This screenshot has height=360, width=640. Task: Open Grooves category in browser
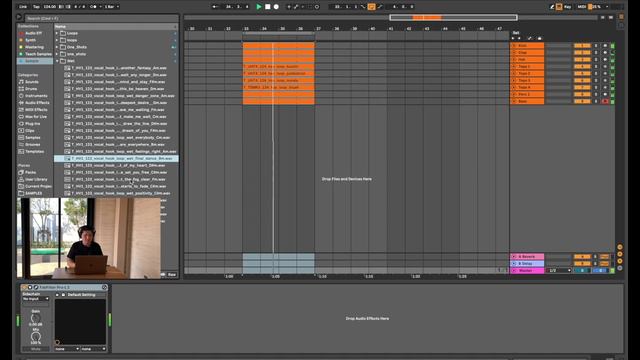click(x=33, y=144)
